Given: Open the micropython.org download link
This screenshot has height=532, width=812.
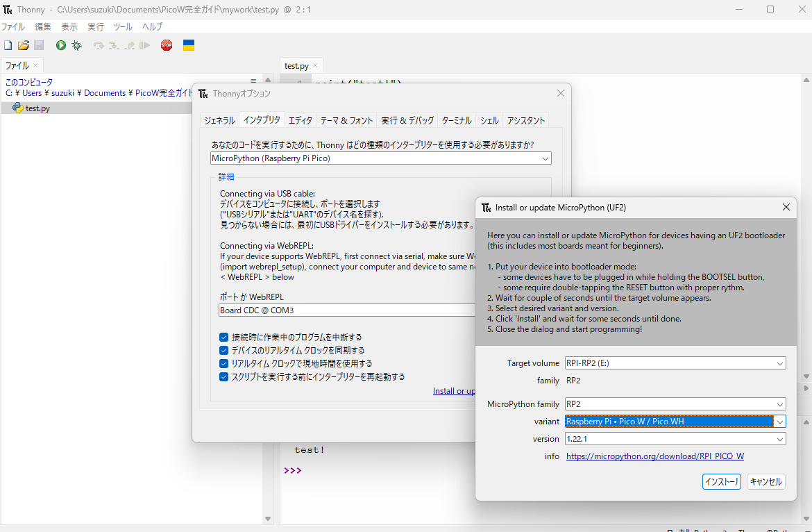Looking at the screenshot, I should click(x=655, y=456).
